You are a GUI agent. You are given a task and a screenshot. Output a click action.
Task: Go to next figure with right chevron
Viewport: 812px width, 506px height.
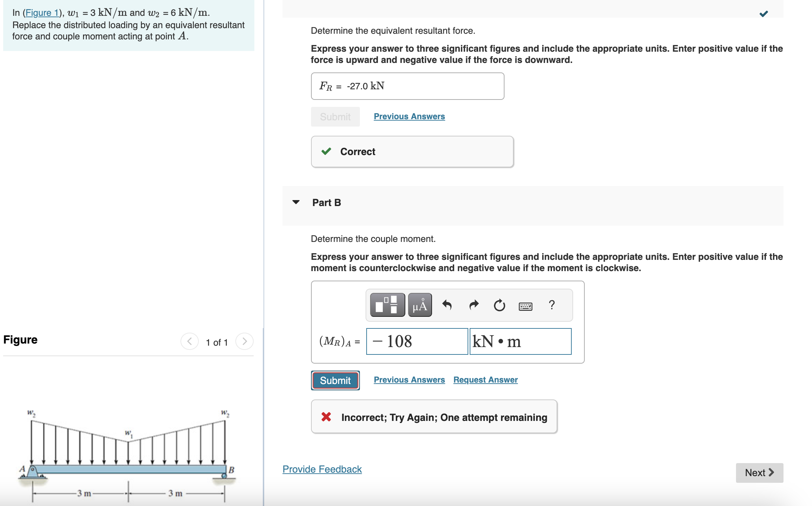coord(245,341)
